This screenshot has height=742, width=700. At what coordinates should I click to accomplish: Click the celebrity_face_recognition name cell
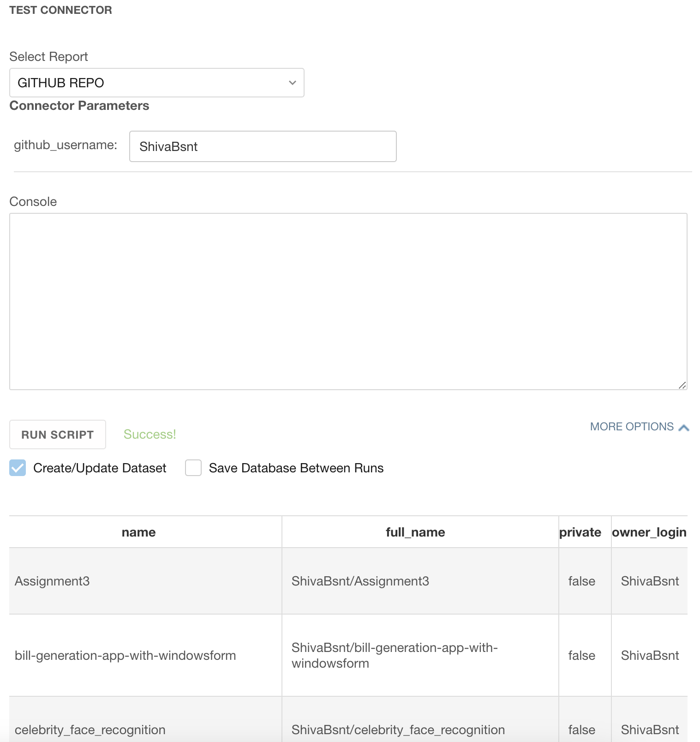90,730
